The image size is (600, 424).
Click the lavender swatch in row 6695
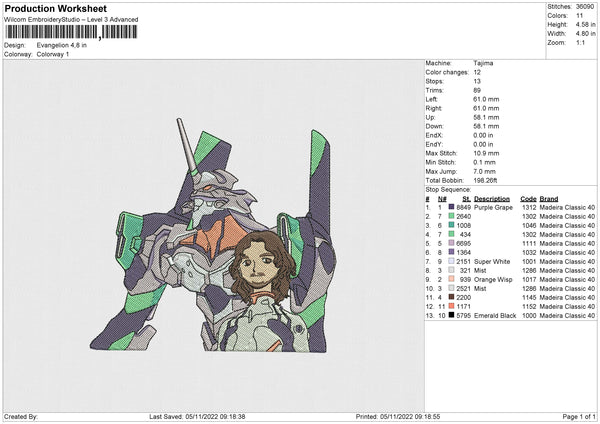(451, 243)
